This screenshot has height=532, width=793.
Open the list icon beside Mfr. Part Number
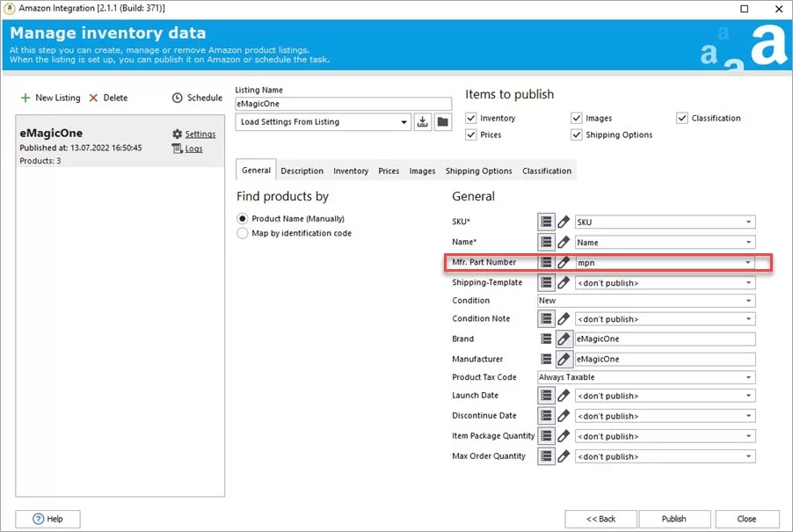546,262
